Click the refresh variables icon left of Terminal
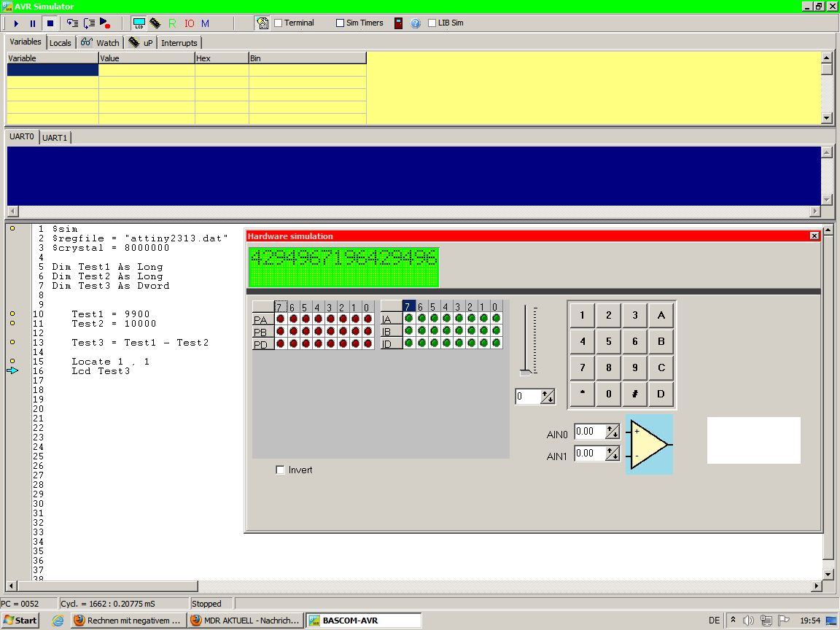The width and height of the screenshot is (840, 630). point(262,23)
